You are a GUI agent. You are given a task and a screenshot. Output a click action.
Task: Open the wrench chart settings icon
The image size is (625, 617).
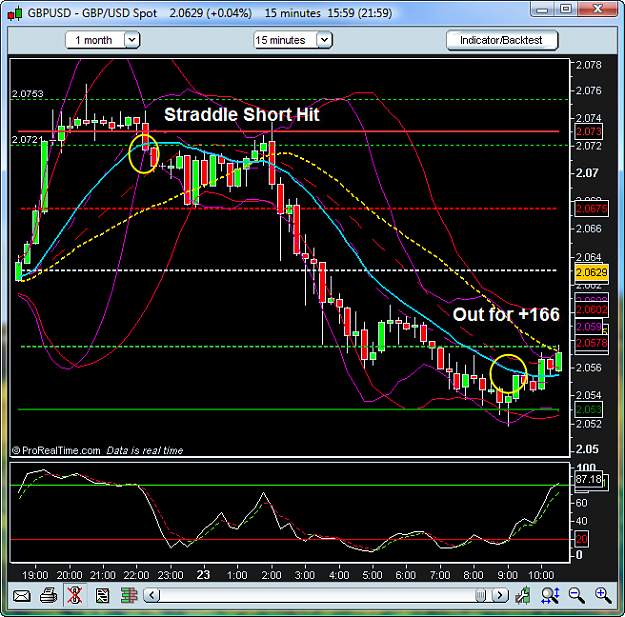(x=523, y=595)
